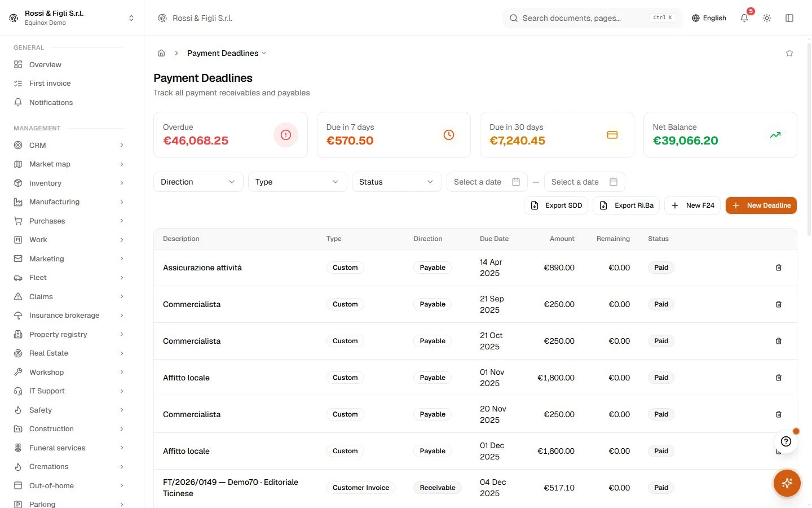Open the notifications bell icon
Screen dimensions: 812x508
[744, 18]
